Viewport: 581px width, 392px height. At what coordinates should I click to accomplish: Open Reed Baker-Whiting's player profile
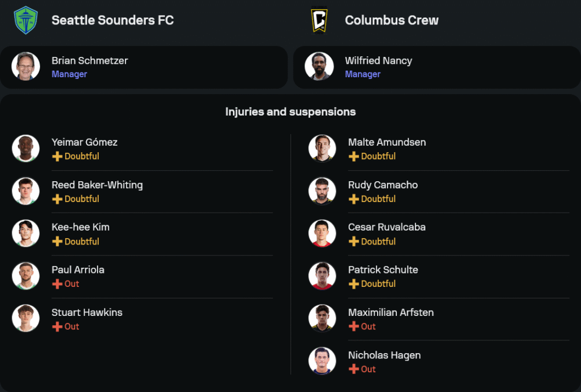click(x=97, y=185)
